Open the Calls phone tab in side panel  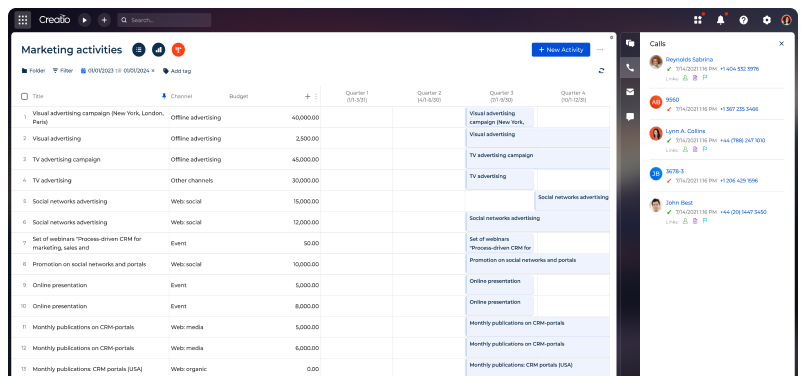(630, 68)
